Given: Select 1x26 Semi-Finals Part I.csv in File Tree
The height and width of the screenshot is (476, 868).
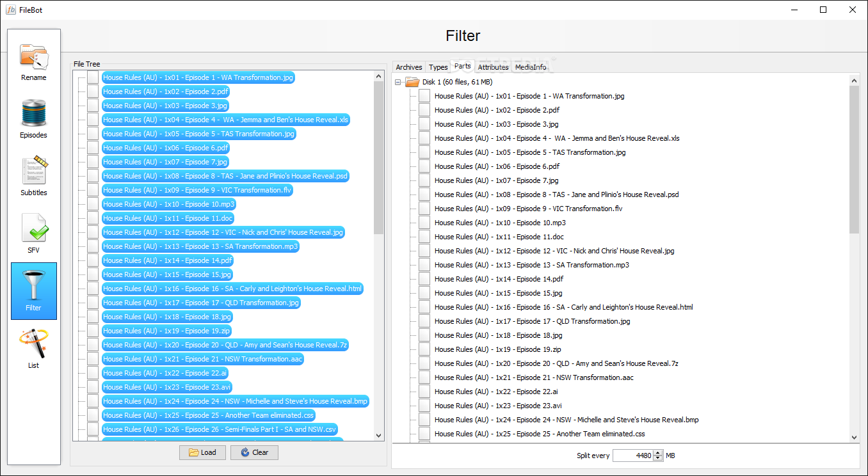Looking at the screenshot, I should (220, 429).
